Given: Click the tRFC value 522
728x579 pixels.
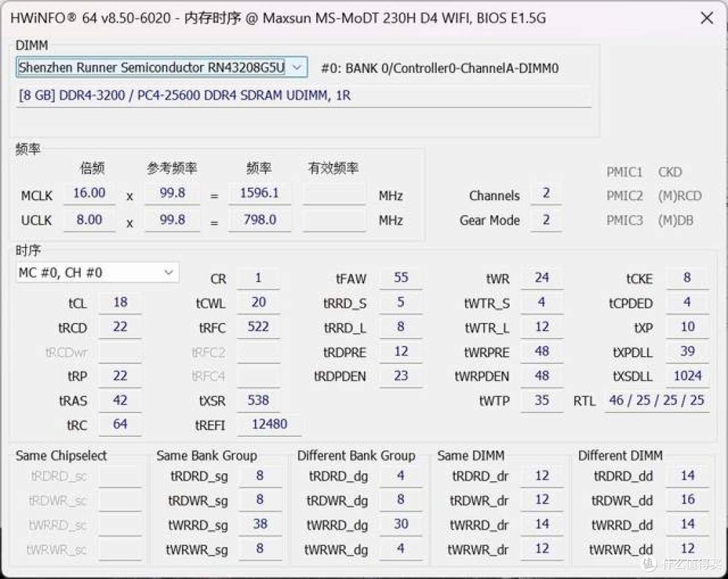Looking at the screenshot, I should click(258, 327).
